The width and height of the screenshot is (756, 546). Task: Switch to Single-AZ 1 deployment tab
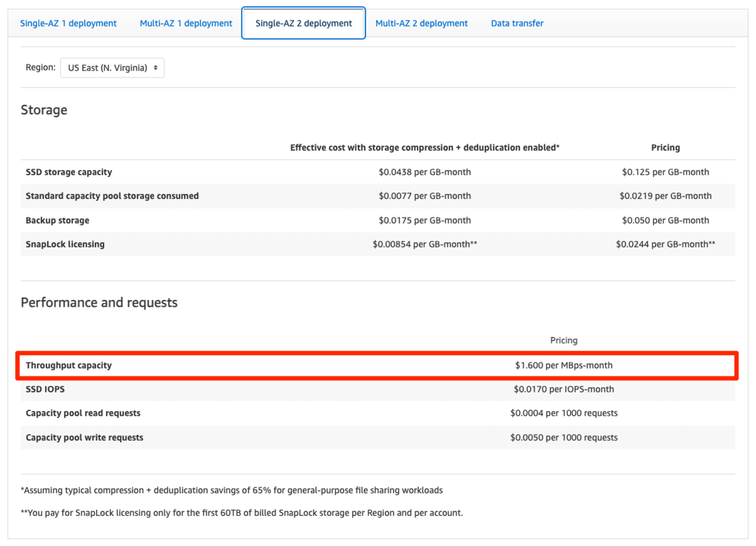(x=68, y=23)
